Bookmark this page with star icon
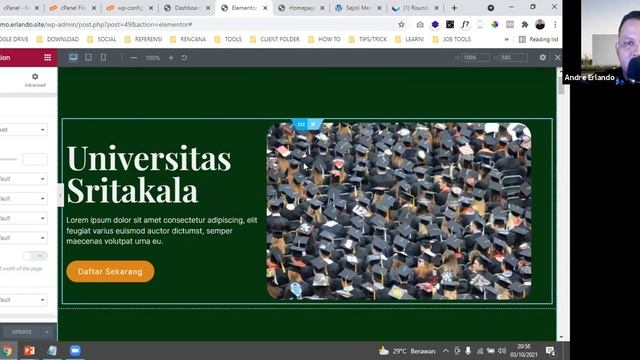This screenshot has width=640, height=360. coord(402,24)
